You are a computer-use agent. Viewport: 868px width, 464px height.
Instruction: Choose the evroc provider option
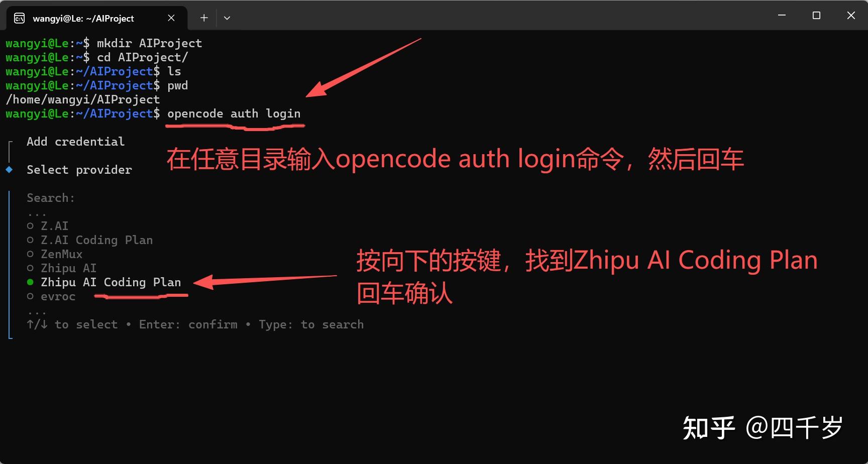tap(51, 296)
